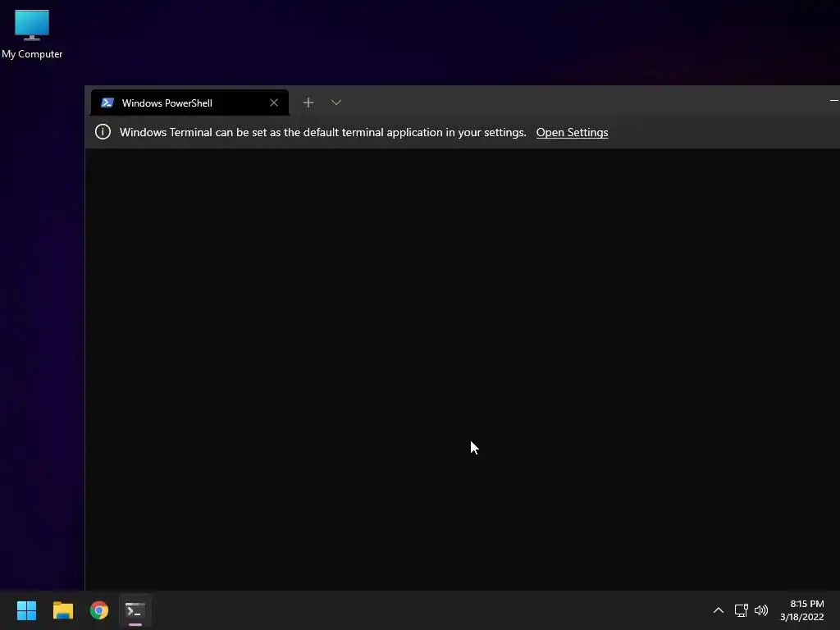Close the Windows PowerShell tab
Screen dimensions: 840x630
pyautogui.click(x=274, y=103)
